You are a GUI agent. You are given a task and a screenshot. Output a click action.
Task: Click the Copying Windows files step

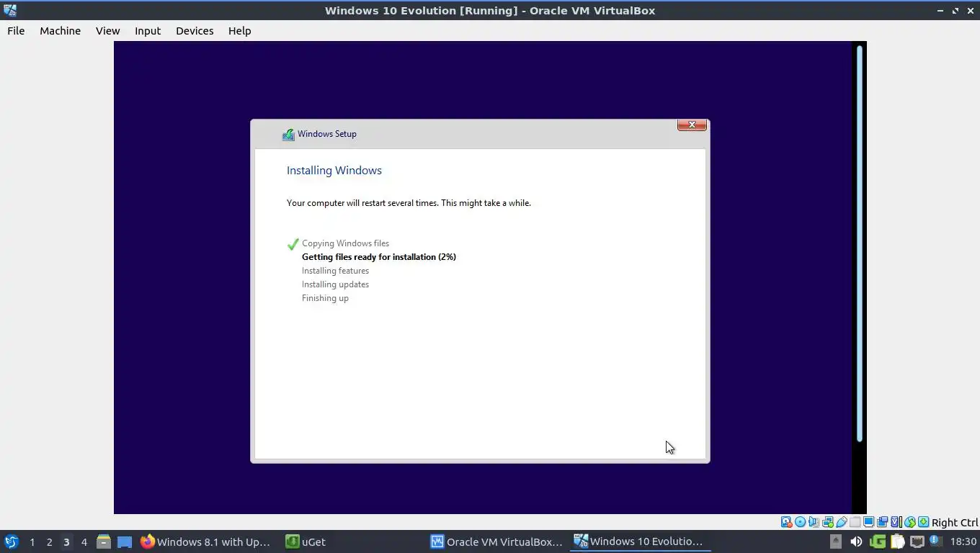[x=345, y=243]
